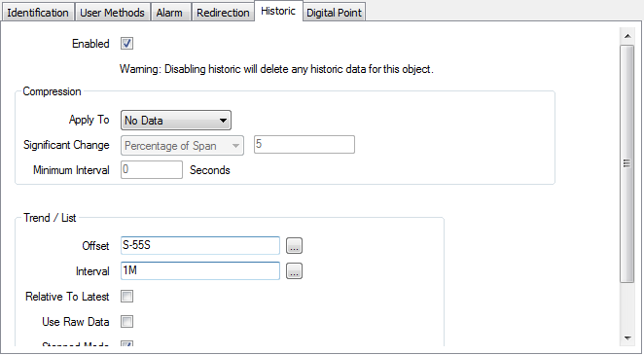Open the Interval browse ellipsis button

coord(294,271)
